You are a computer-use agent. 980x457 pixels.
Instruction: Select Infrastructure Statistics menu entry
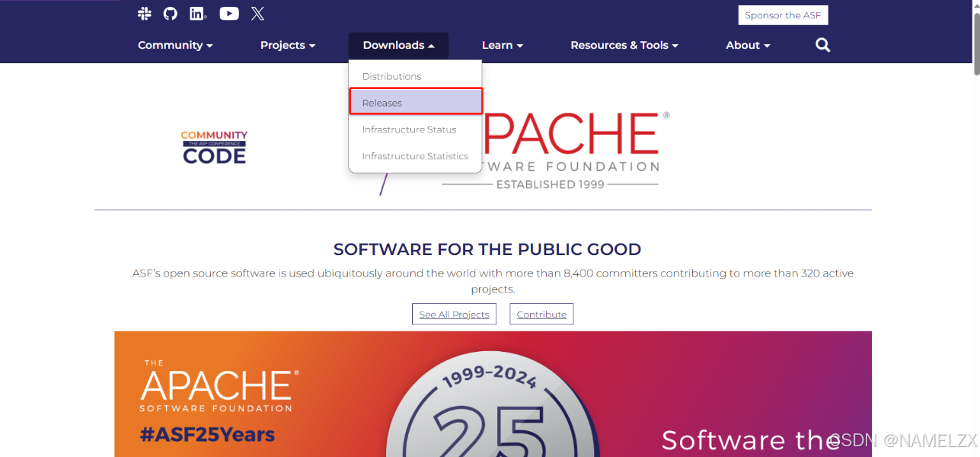[x=415, y=156]
